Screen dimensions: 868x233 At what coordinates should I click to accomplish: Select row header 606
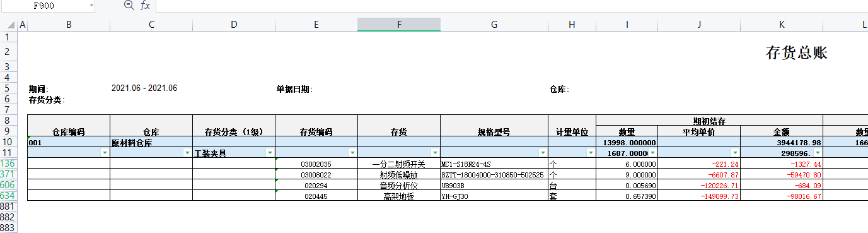(x=8, y=185)
